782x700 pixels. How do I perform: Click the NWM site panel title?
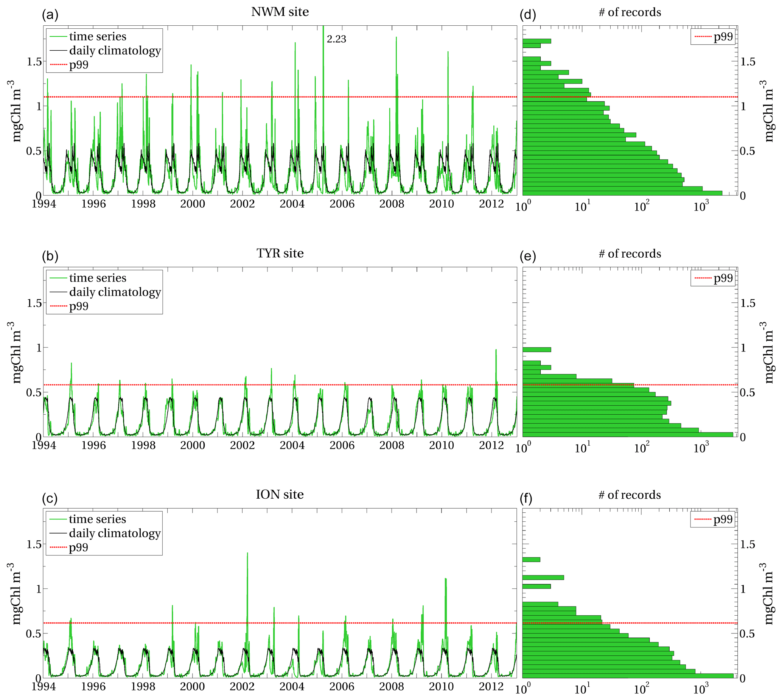[x=280, y=12]
